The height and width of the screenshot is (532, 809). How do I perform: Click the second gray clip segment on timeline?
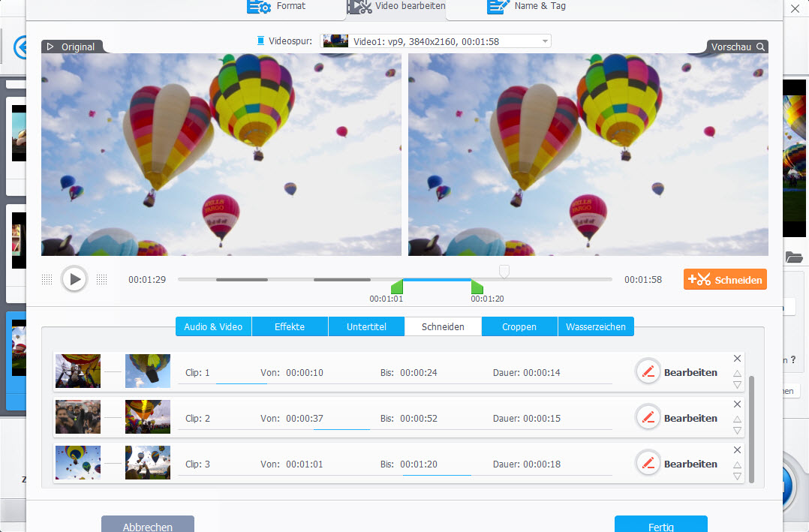342,280
